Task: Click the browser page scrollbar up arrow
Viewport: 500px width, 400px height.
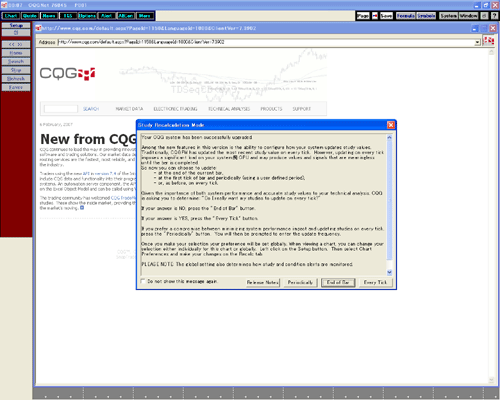Action: tap(491, 52)
